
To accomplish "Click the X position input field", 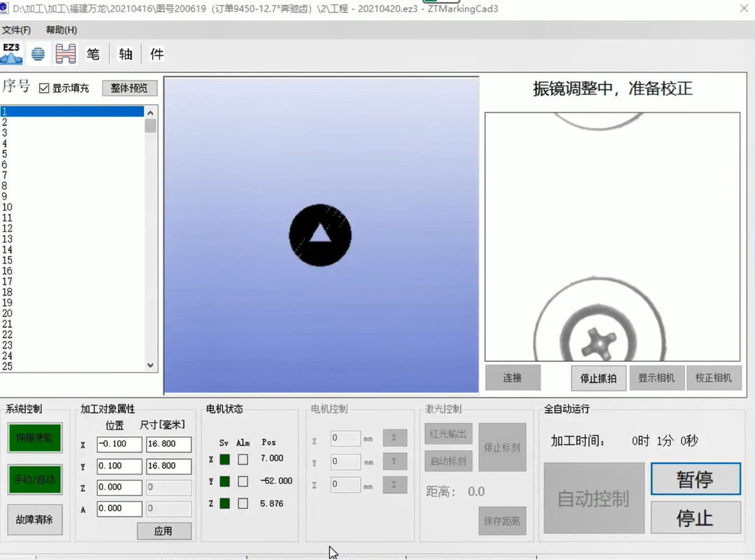I will click(x=119, y=444).
